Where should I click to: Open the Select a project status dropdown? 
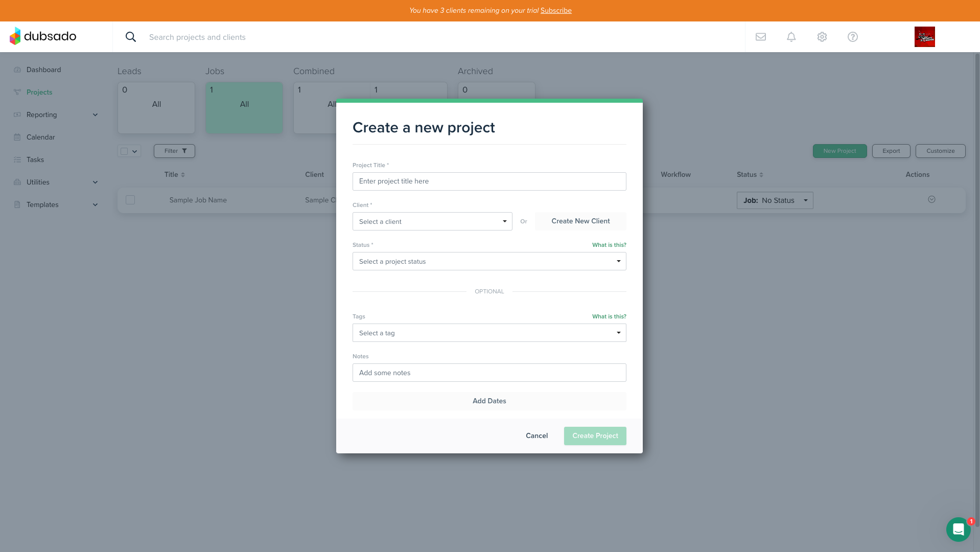tap(488, 261)
